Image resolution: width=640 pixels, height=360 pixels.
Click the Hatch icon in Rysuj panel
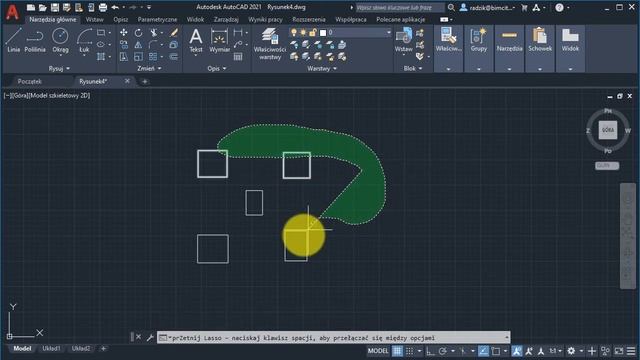tap(101, 57)
